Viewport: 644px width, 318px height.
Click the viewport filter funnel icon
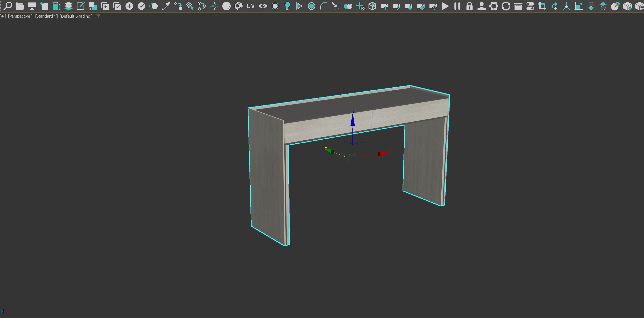pyautogui.click(x=98, y=16)
